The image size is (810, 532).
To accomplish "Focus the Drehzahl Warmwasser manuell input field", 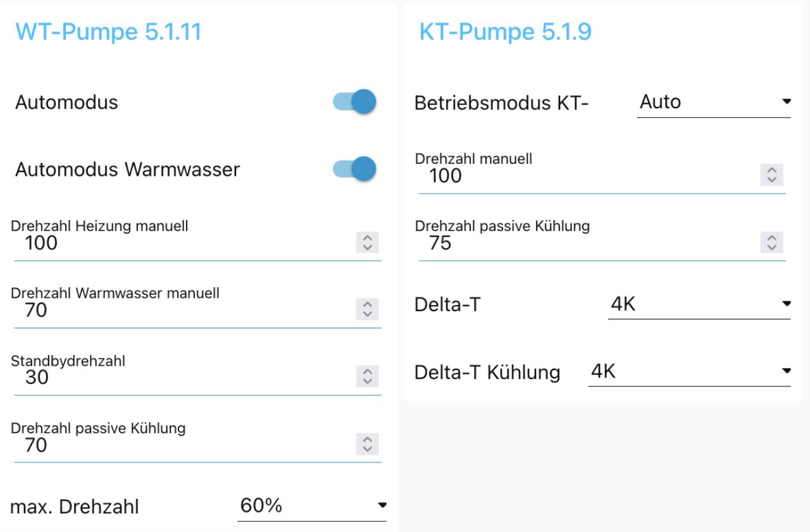I will (197, 310).
